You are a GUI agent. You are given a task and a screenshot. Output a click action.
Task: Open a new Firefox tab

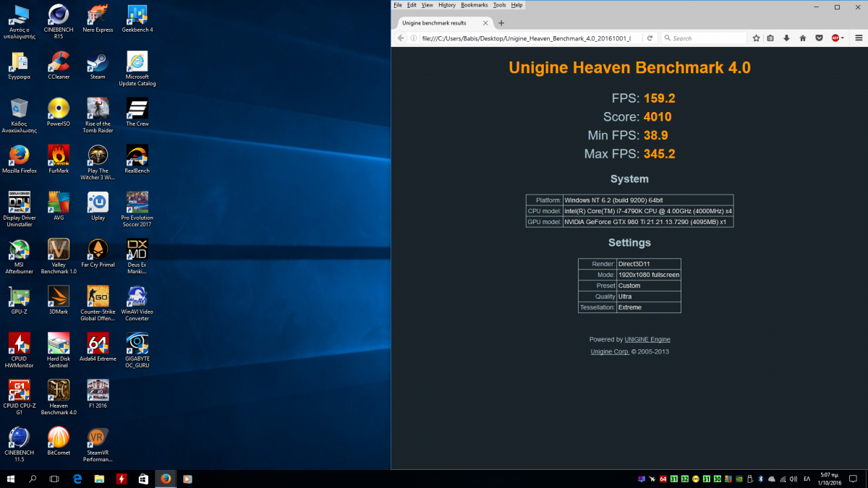point(501,23)
